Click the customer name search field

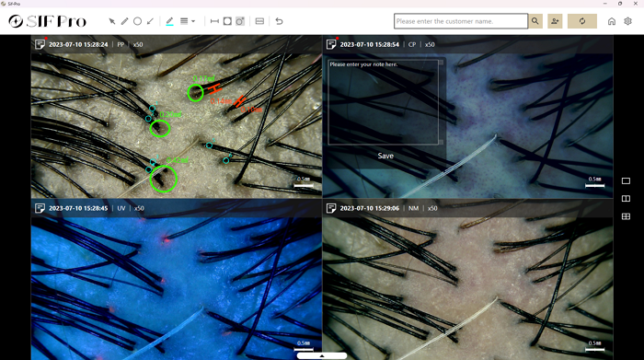point(461,21)
